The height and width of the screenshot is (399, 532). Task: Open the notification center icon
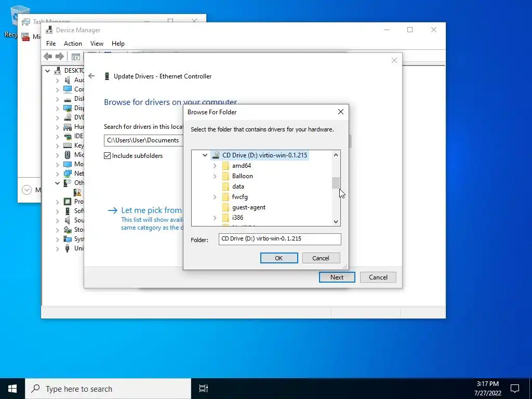tap(515, 389)
